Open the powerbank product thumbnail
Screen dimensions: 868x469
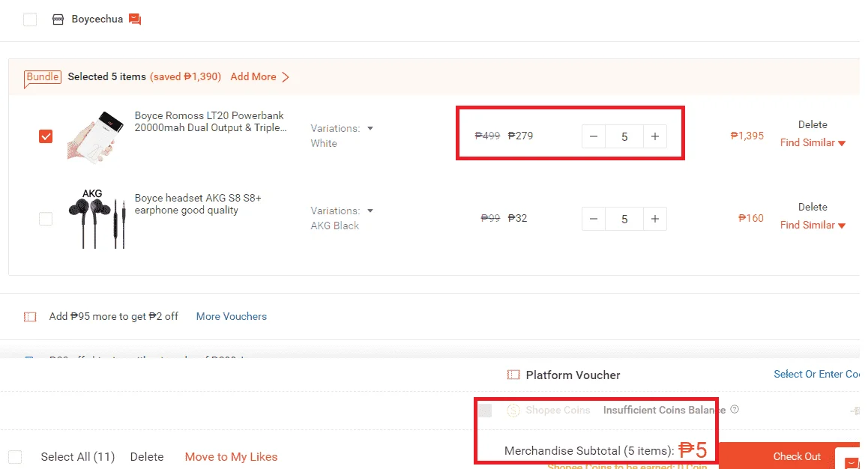(x=95, y=136)
